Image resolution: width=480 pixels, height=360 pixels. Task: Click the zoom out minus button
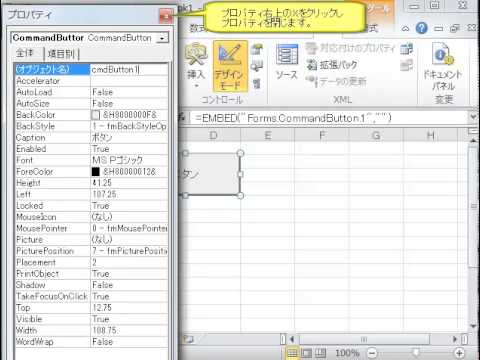pyautogui.click(x=372, y=353)
